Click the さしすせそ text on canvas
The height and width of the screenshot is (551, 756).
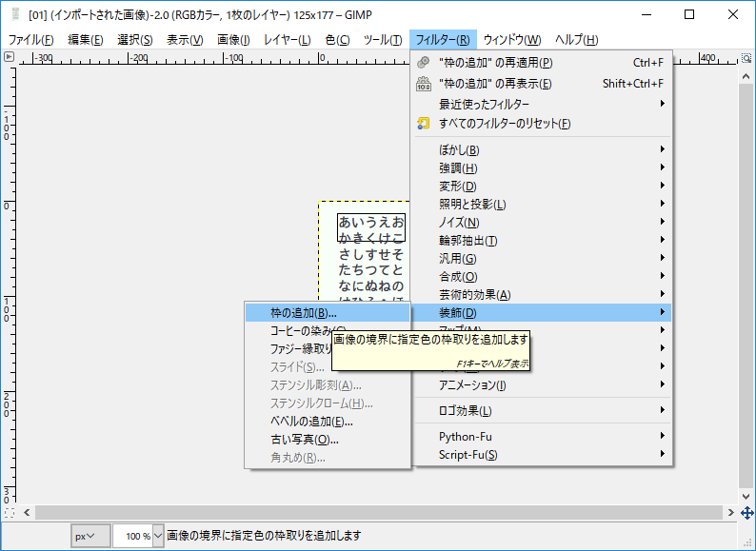pos(370,253)
